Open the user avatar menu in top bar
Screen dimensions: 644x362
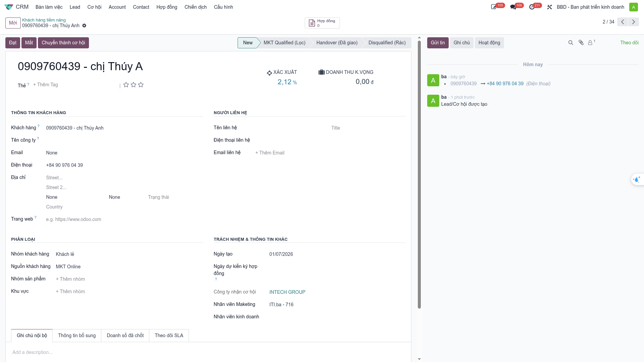click(x=633, y=7)
